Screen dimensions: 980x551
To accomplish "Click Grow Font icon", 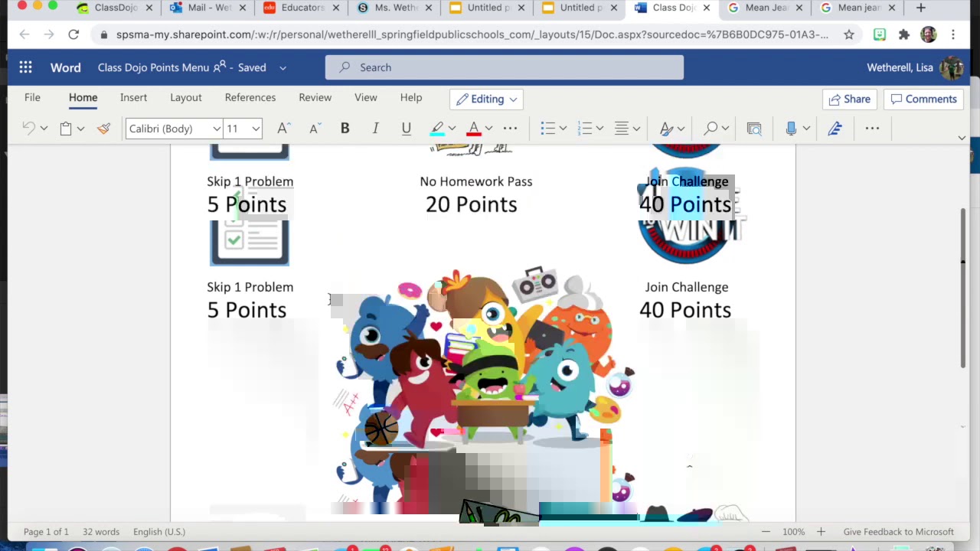I will click(x=283, y=129).
